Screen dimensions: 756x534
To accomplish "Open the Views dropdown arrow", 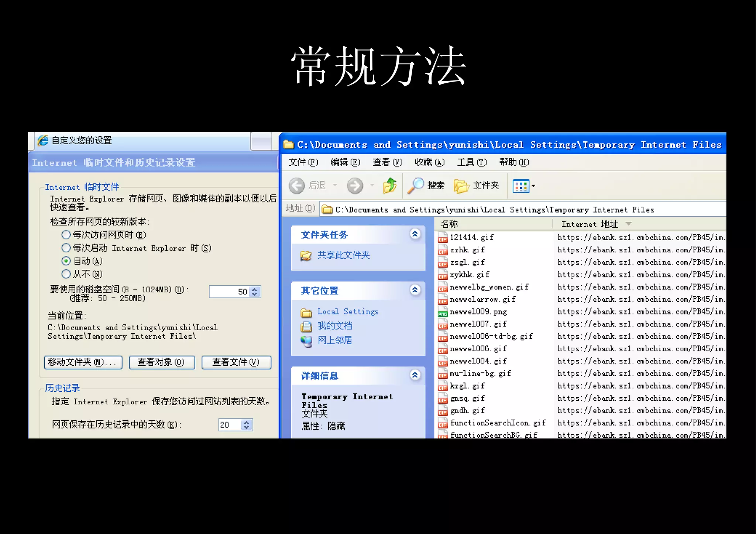I will pos(533,186).
